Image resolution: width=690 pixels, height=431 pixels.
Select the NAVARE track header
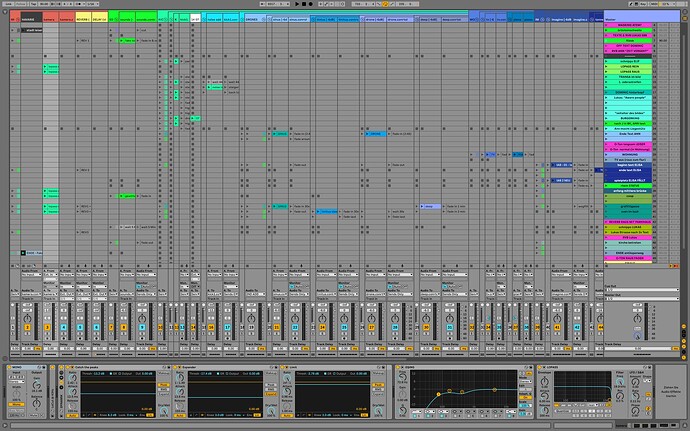tap(31, 19)
